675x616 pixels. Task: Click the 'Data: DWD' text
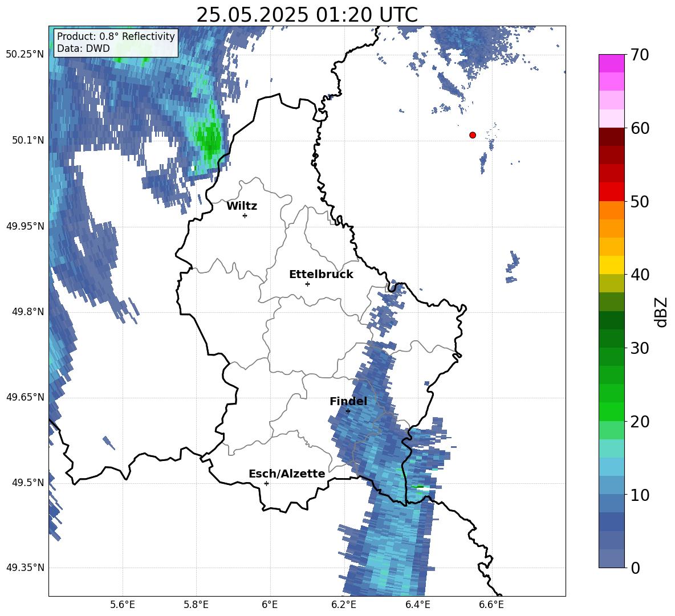click(83, 48)
